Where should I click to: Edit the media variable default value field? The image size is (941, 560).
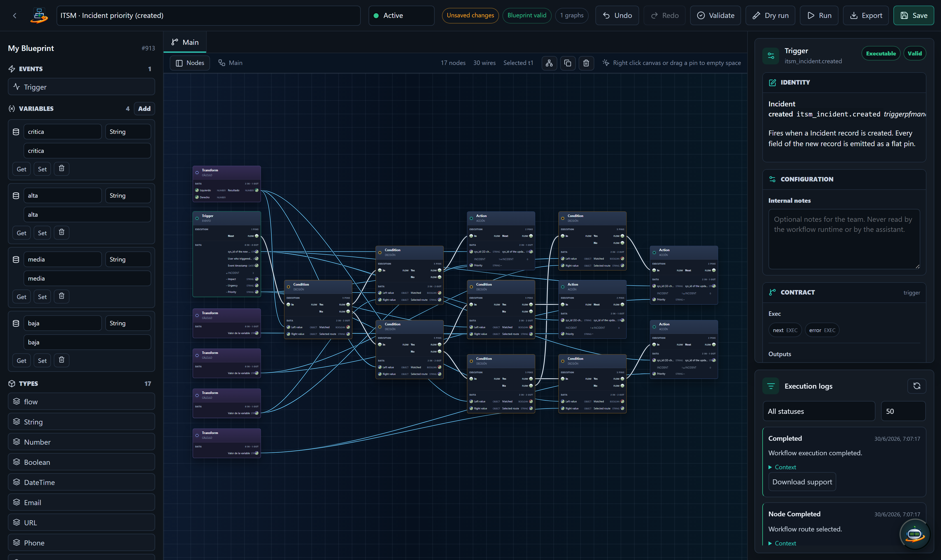[87, 278]
